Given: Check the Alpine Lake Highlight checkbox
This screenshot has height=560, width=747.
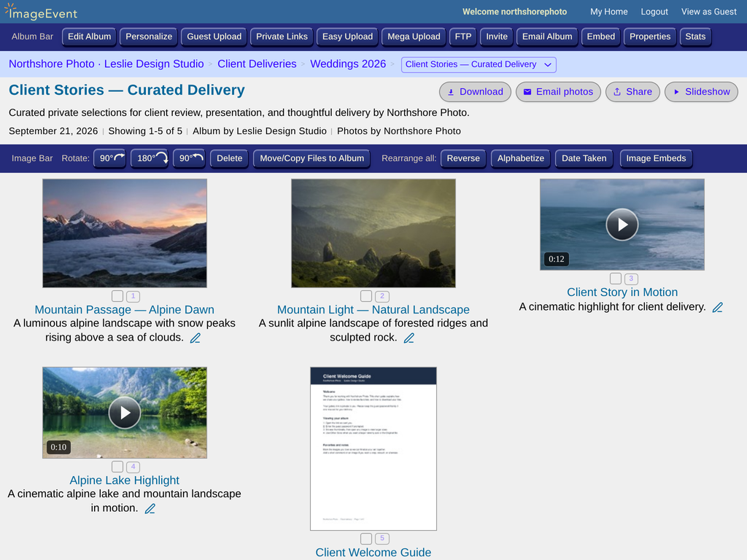Looking at the screenshot, I should (117, 467).
